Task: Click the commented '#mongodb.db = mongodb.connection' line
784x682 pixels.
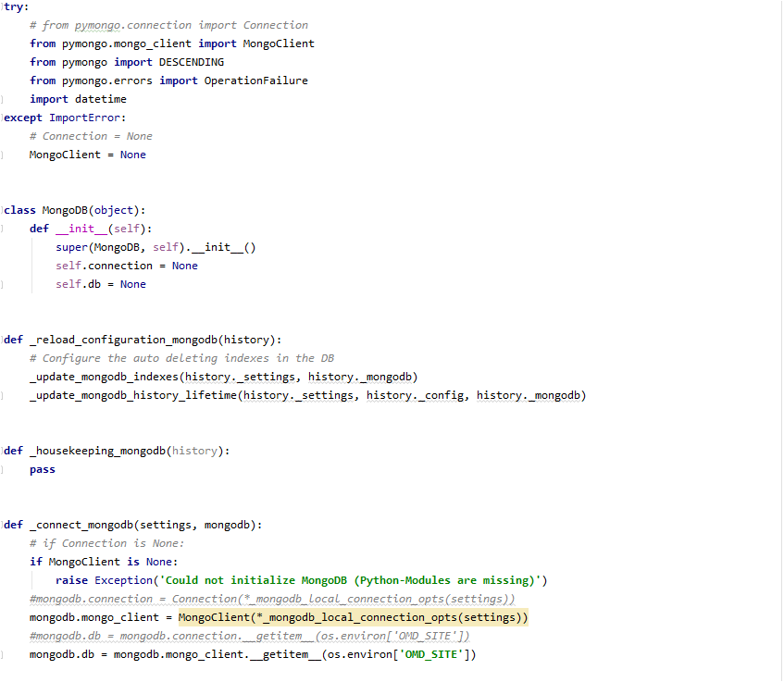Action: click(250, 636)
